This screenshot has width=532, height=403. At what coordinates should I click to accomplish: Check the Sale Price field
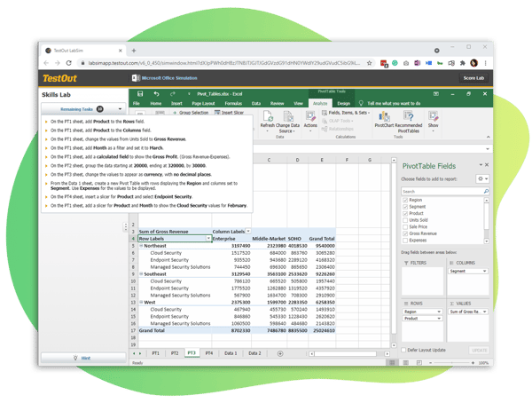pos(405,227)
